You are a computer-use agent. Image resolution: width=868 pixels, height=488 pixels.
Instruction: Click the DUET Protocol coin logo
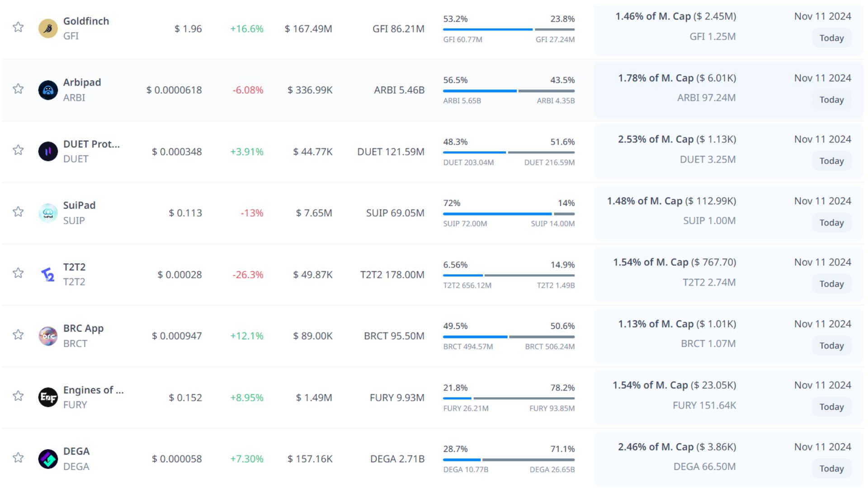point(48,151)
